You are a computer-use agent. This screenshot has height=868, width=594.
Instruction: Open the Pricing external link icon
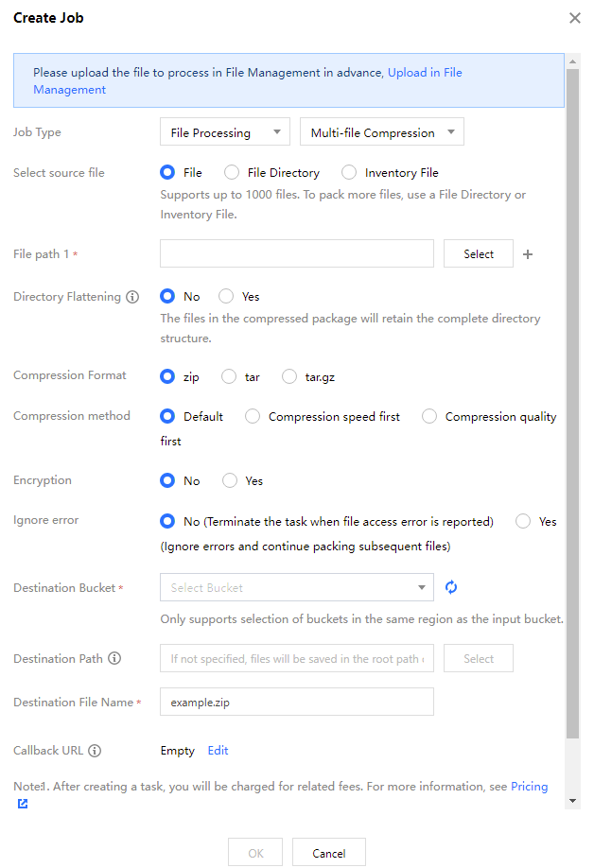pyautogui.click(x=23, y=804)
